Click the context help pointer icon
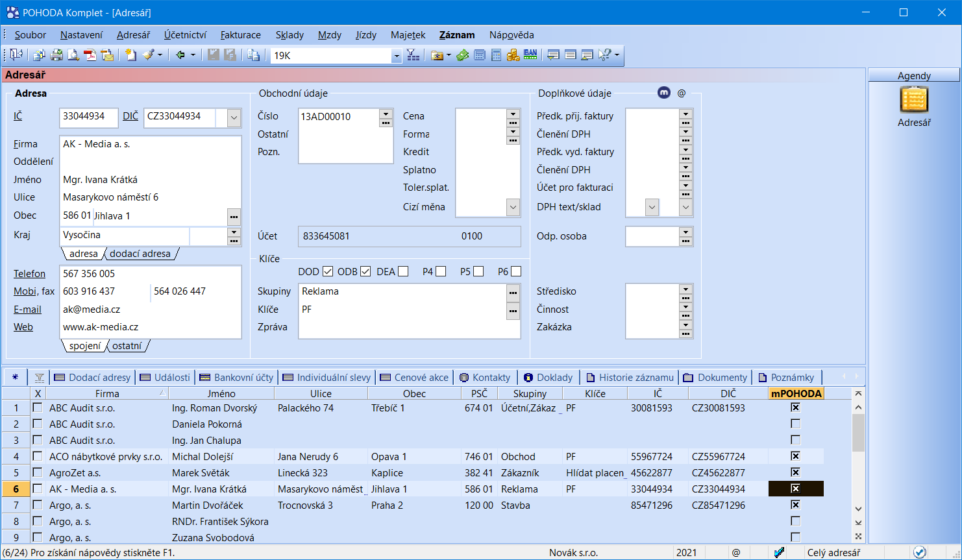Screen dimensions: 962x560 pyautogui.click(x=604, y=56)
